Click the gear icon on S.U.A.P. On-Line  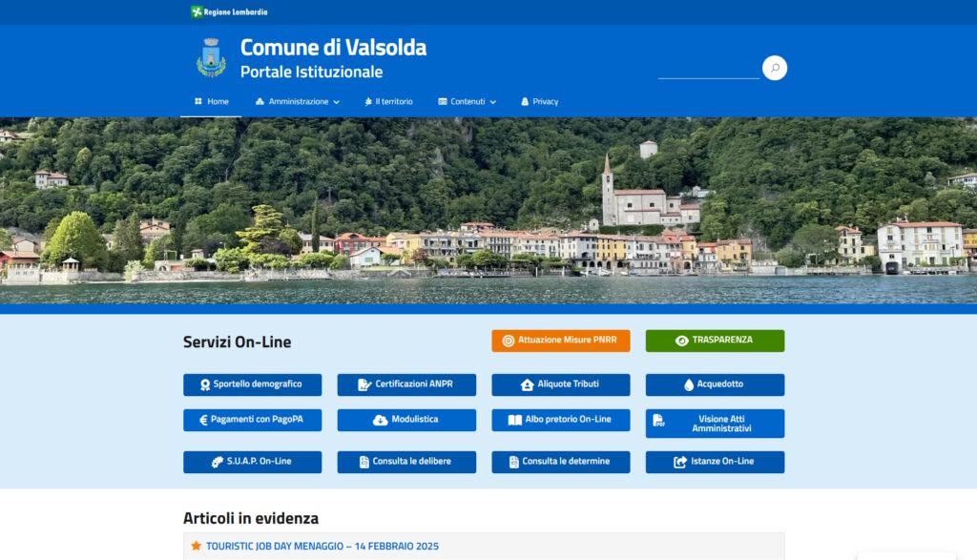click(217, 462)
